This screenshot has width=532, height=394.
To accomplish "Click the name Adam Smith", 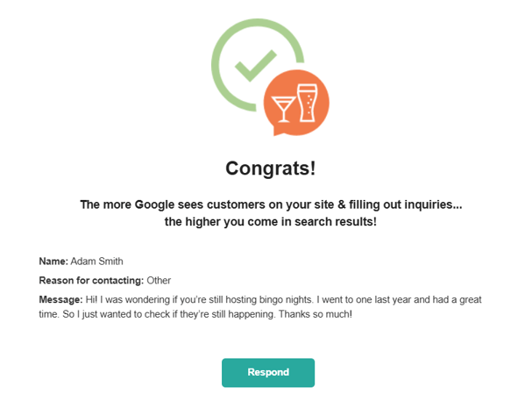I will pos(97,261).
